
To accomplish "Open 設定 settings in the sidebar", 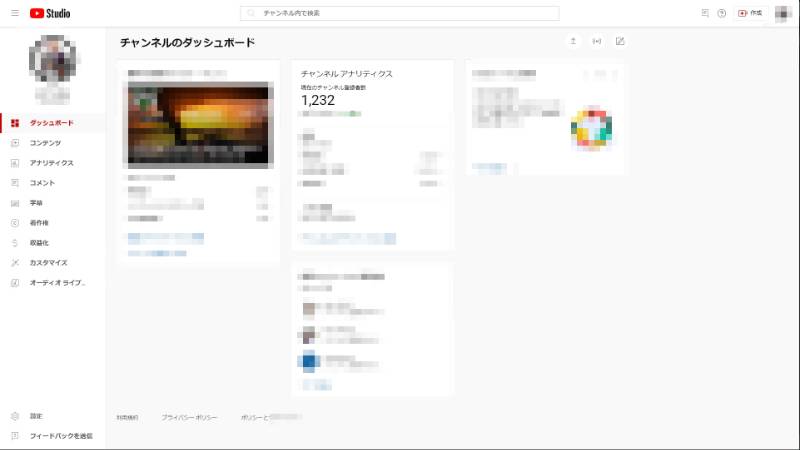I will [53, 416].
